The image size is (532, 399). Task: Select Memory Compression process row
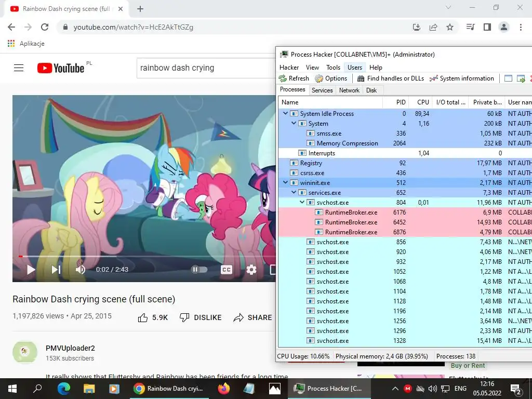coord(405,143)
